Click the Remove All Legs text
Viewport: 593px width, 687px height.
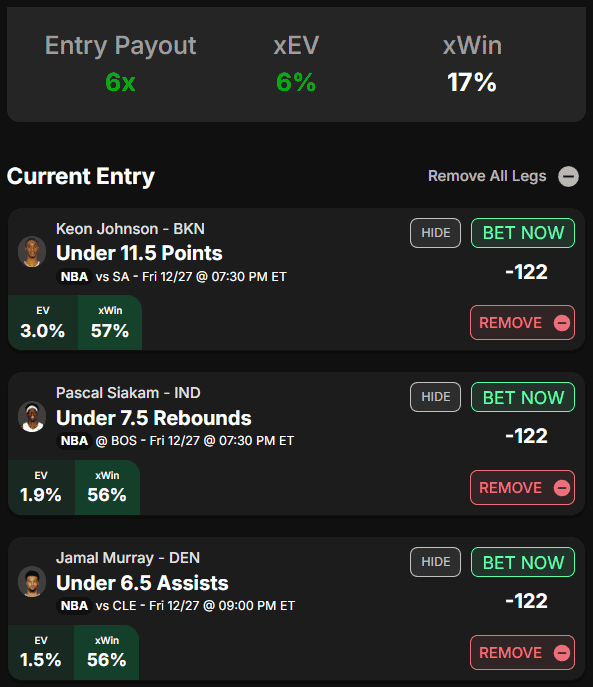tap(487, 176)
